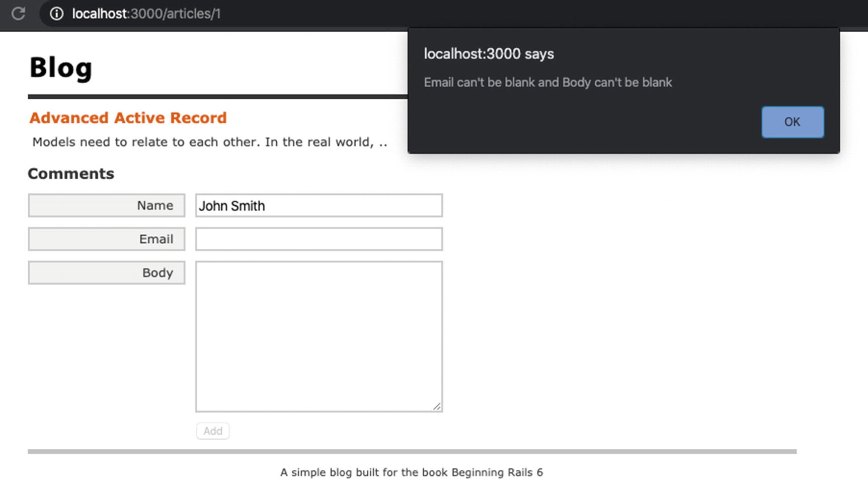The image size is (868, 479).
Task: Focus the Body comment textarea
Action: [319, 336]
